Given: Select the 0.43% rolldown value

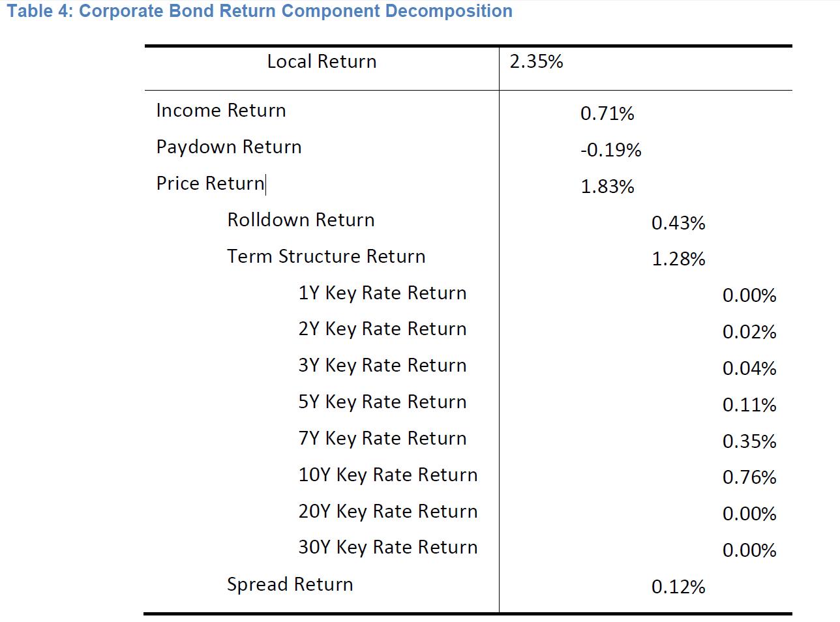Looking at the screenshot, I should pos(678,224).
